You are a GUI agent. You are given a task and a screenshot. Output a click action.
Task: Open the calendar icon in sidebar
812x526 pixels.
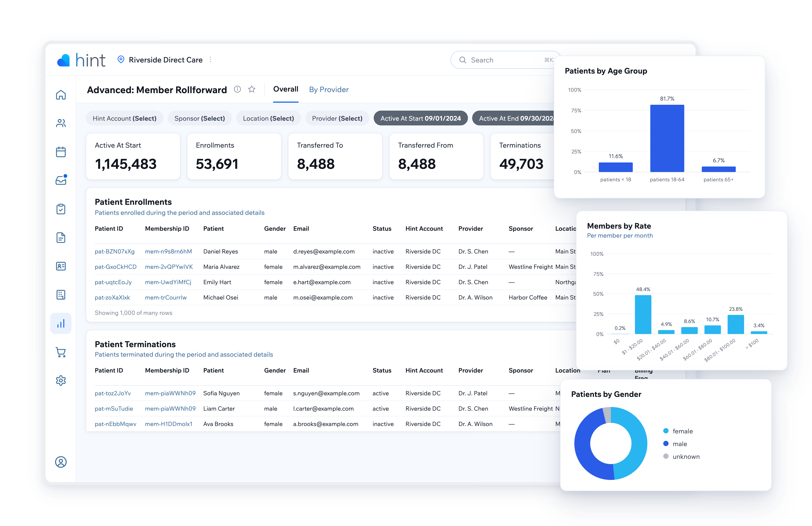(61, 152)
